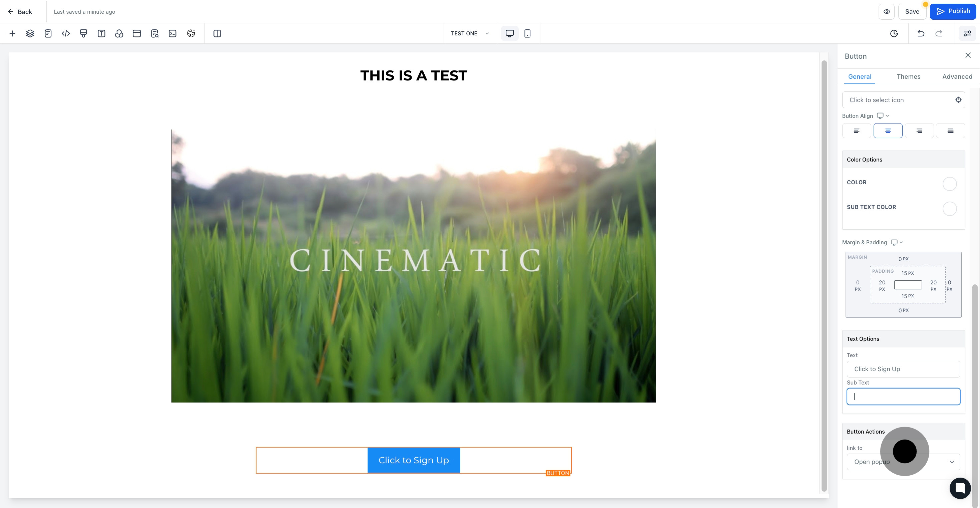This screenshot has width=980, height=508.
Task: Preview page with the eye icon
Action: click(886, 11)
